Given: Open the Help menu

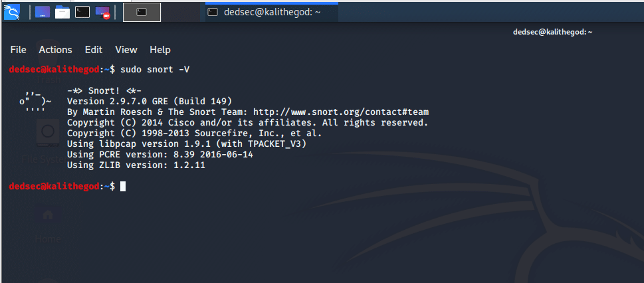Looking at the screenshot, I should [160, 50].
